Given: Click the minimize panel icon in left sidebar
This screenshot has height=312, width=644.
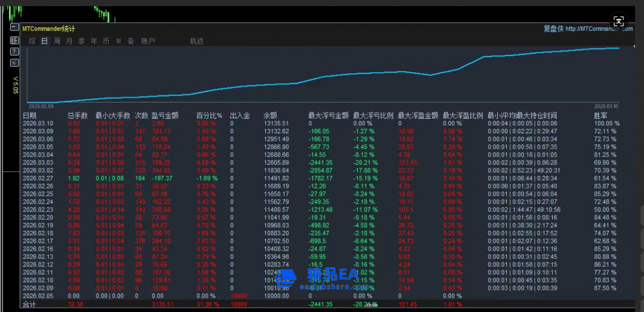Looking at the screenshot, I should 14,27.
